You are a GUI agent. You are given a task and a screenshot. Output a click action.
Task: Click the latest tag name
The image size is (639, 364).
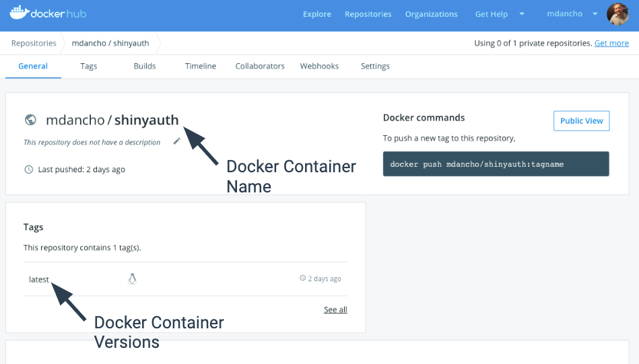[38, 279]
